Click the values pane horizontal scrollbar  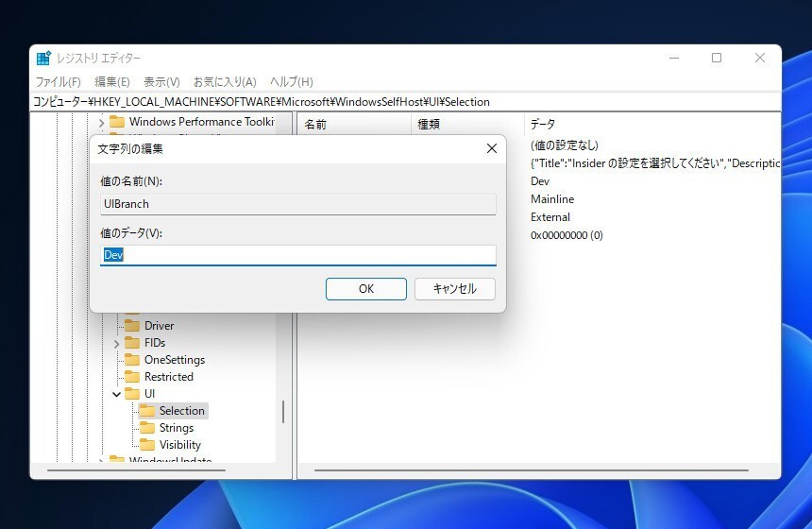point(532,470)
